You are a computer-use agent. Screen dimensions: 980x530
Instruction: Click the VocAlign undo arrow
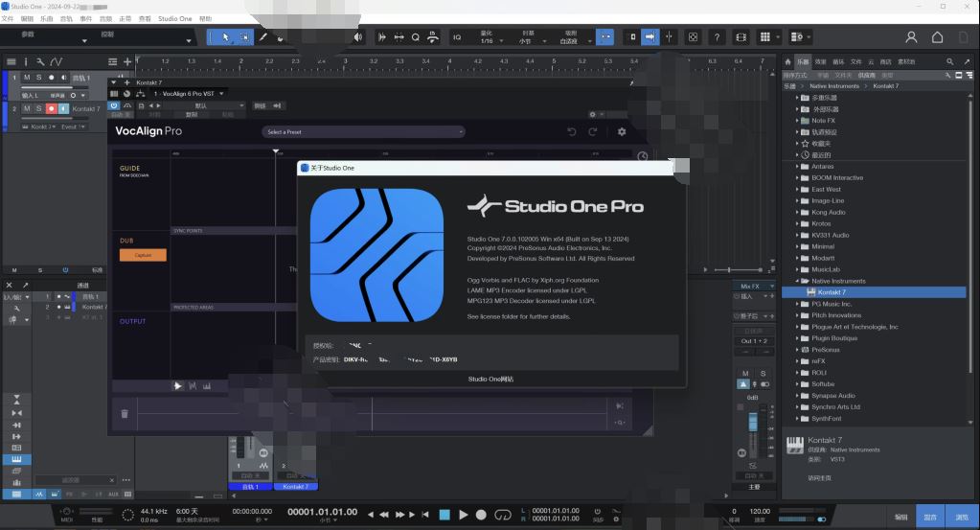[x=571, y=132]
